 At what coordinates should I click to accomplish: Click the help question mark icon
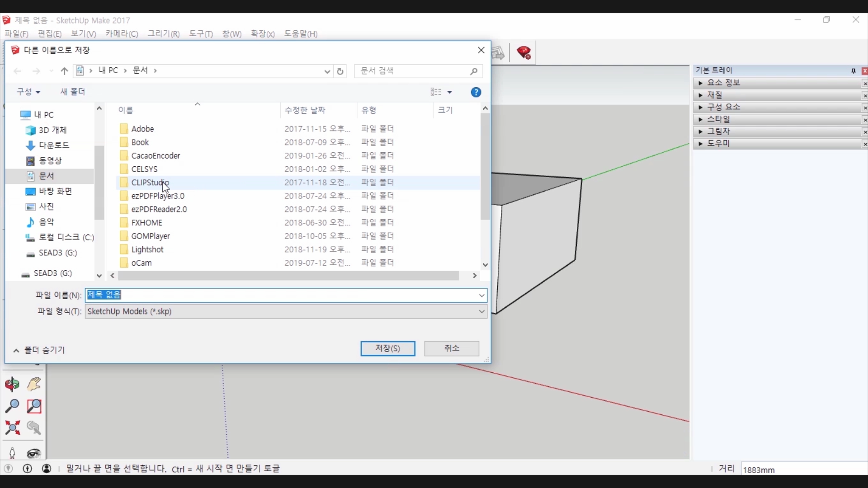pyautogui.click(x=476, y=92)
